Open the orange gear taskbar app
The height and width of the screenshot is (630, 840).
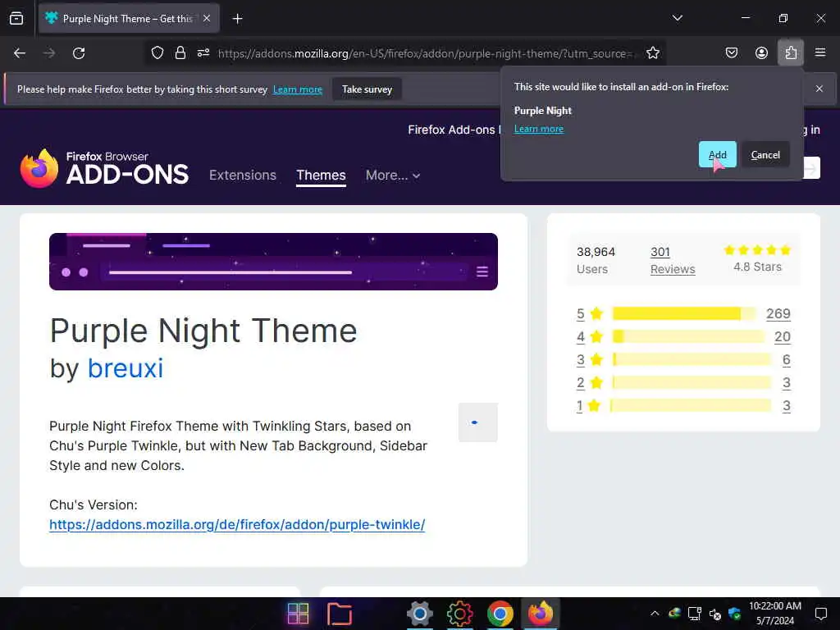click(x=459, y=614)
